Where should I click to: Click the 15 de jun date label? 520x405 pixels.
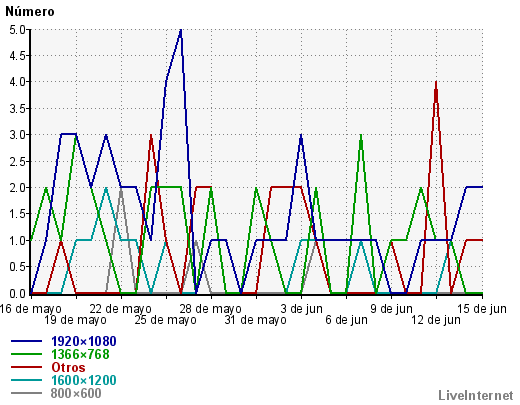[x=482, y=309]
